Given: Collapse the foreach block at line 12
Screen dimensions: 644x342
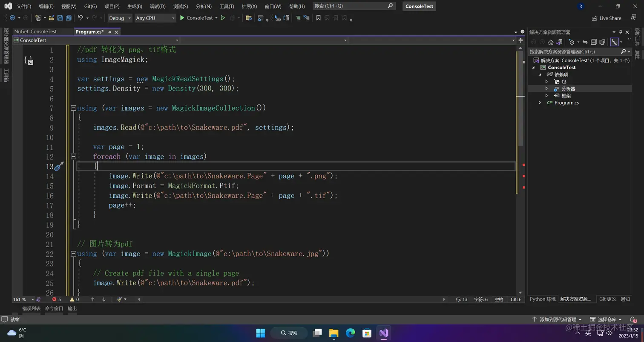Looking at the screenshot, I should [73, 157].
